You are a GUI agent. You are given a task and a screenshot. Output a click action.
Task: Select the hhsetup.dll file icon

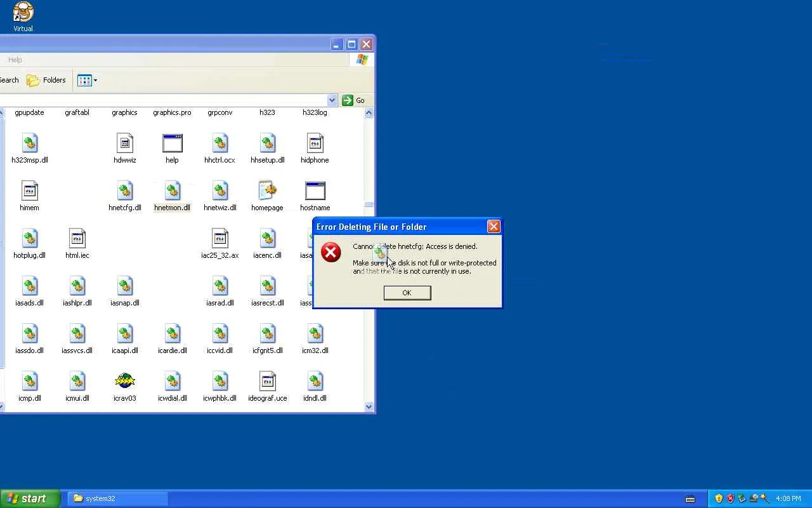[268, 143]
